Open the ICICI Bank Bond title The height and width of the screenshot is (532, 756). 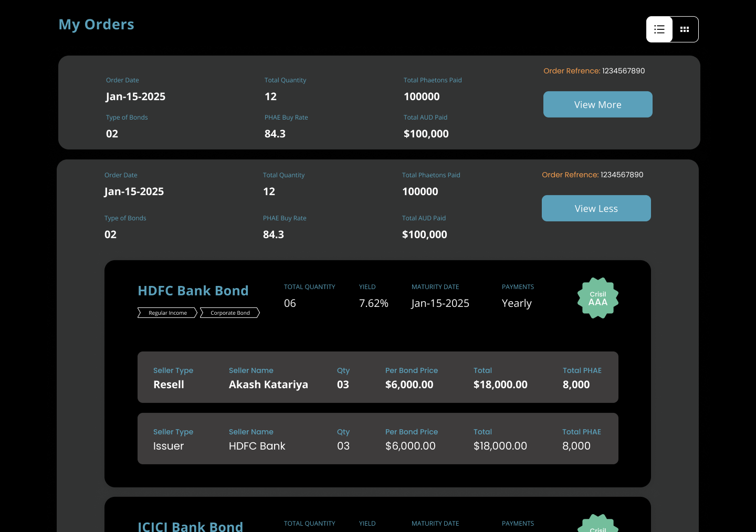click(x=190, y=526)
